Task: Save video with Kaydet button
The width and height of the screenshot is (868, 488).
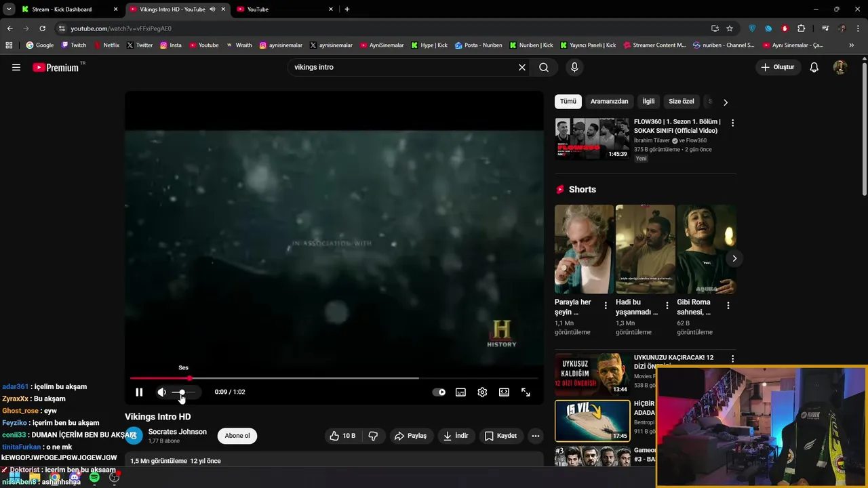Action: tap(500, 436)
